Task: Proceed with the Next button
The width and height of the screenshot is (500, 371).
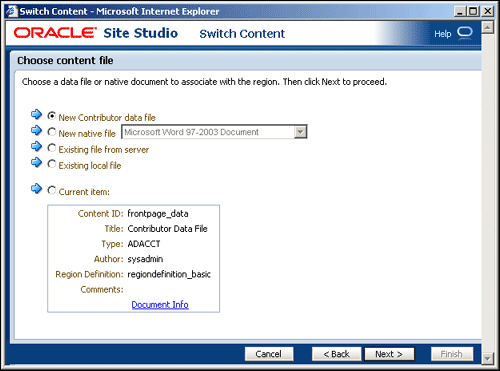Action: point(389,354)
